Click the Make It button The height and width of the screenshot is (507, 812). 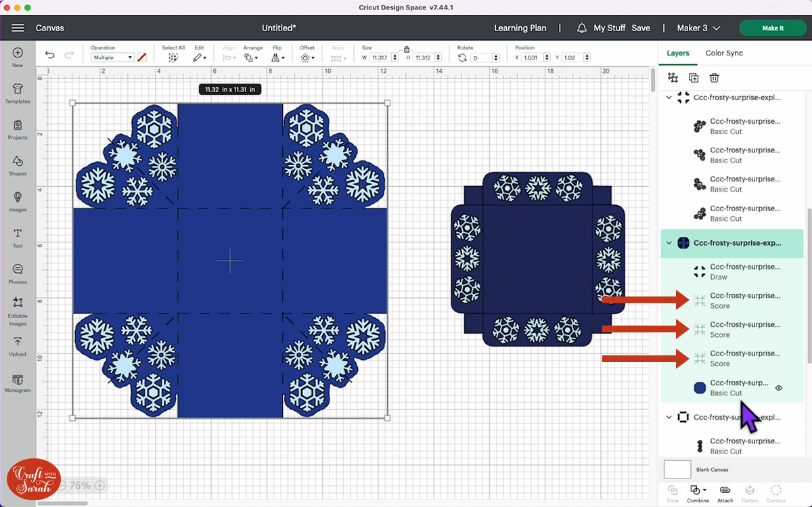(773, 28)
